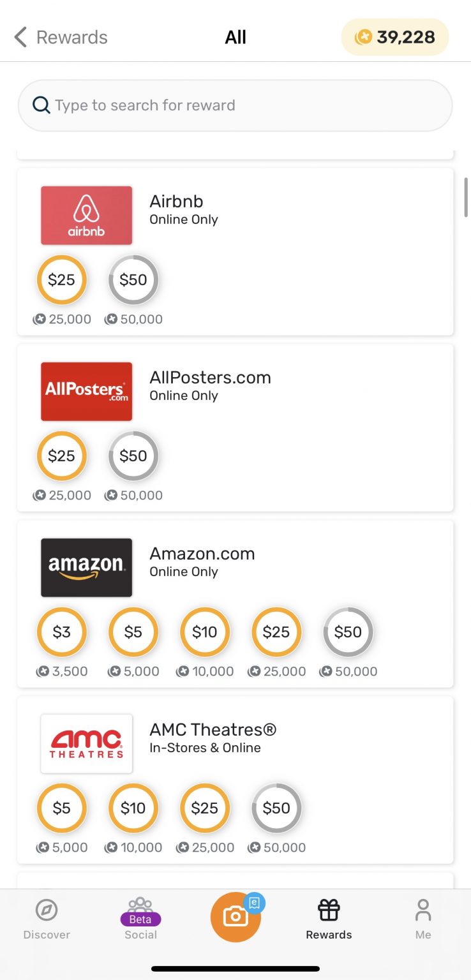The image size is (471, 980).
Task: Tap the back arrow to Rewards
Action: point(22,37)
